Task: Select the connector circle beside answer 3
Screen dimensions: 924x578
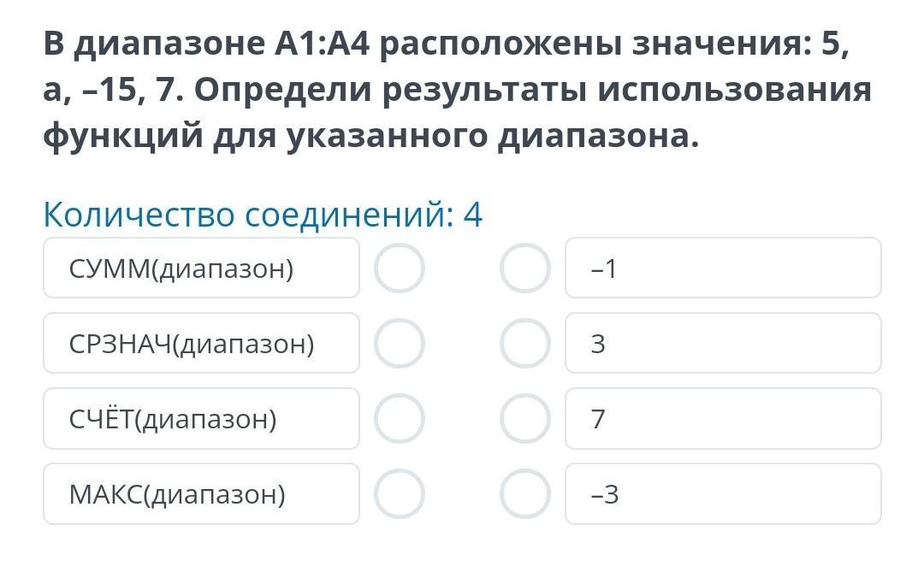Action: tap(524, 344)
